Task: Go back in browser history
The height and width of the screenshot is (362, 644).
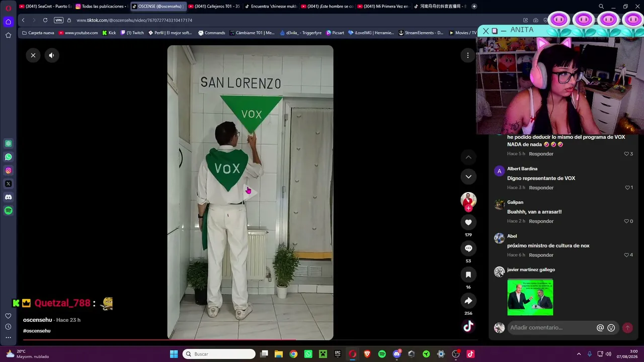Action: 23,20
